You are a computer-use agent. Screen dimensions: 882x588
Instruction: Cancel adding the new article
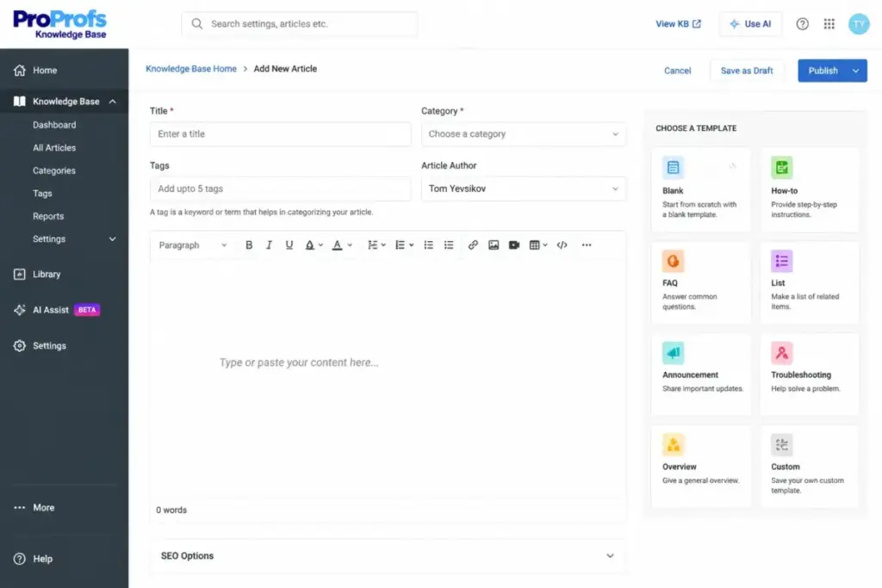pos(677,71)
